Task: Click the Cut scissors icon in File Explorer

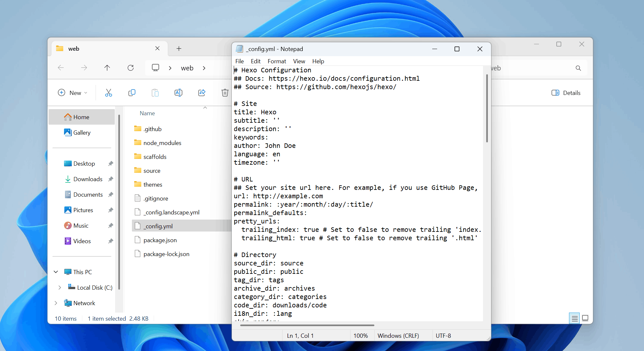Action: tap(109, 93)
